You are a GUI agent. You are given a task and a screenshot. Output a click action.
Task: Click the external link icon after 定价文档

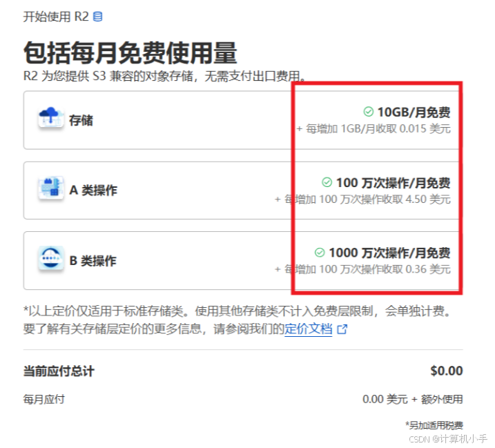click(x=342, y=329)
